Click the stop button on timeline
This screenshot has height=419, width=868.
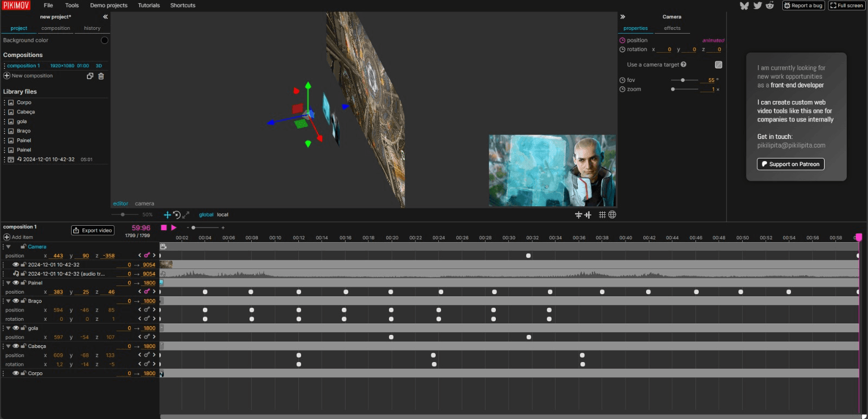pos(164,227)
